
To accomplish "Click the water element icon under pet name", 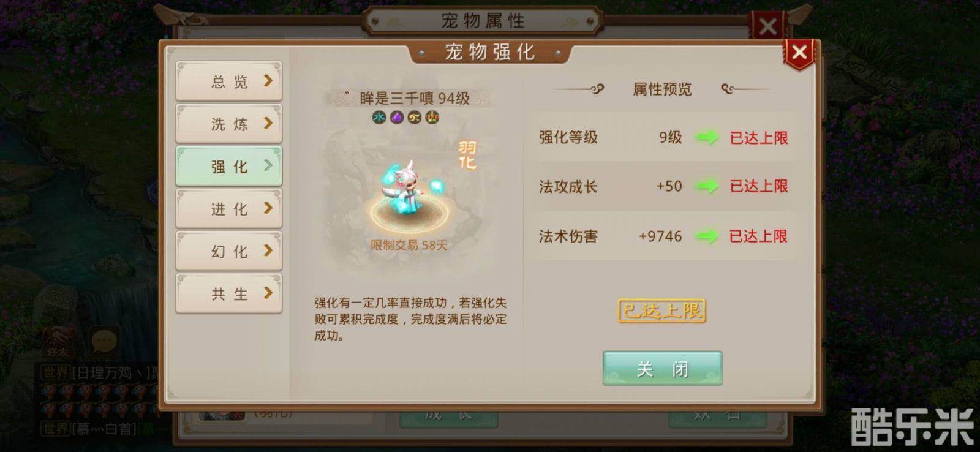I will pyautogui.click(x=379, y=117).
